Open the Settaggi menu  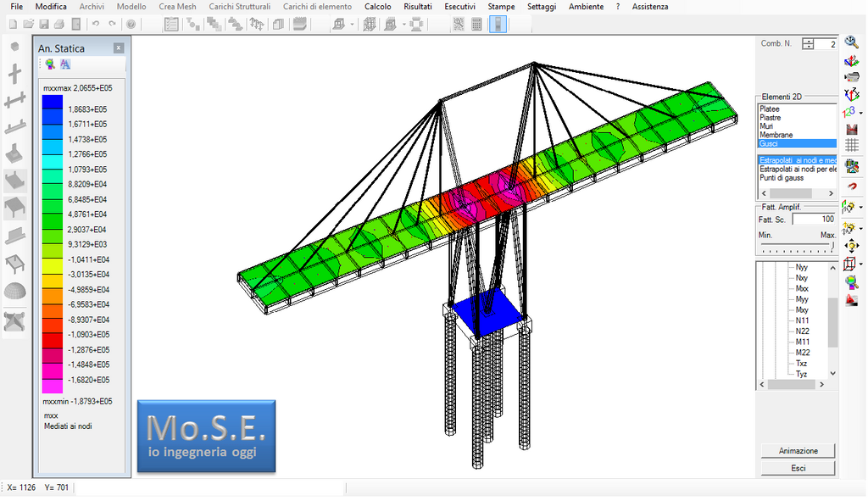click(542, 7)
